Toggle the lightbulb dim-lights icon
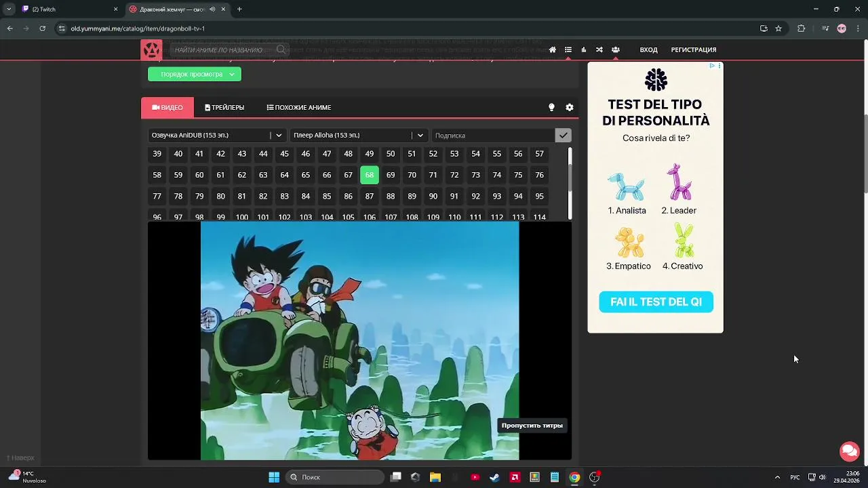The image size is (868, 488). tap(551, 107)
